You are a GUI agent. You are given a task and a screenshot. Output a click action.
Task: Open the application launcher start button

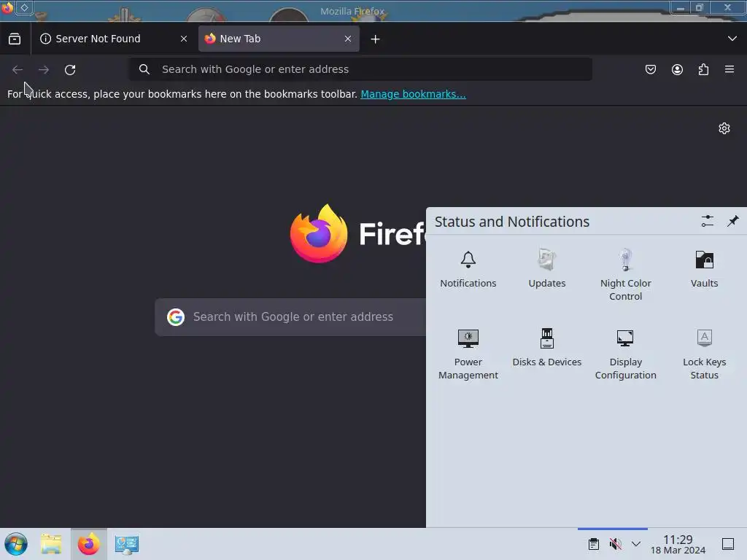[x=16, y=544]
